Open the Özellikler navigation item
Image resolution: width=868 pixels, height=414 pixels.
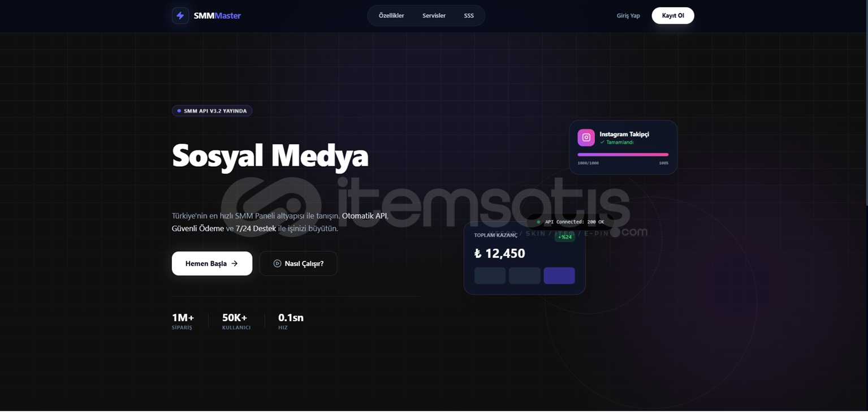391,16
